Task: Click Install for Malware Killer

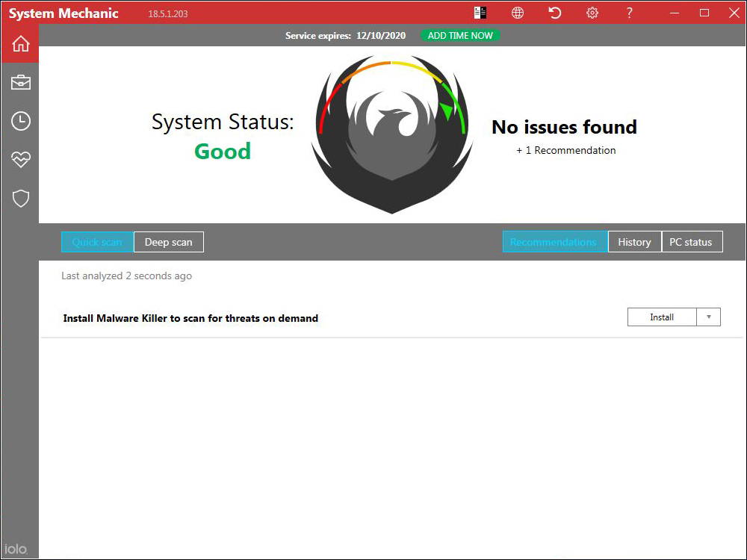Action: point(662,317)
